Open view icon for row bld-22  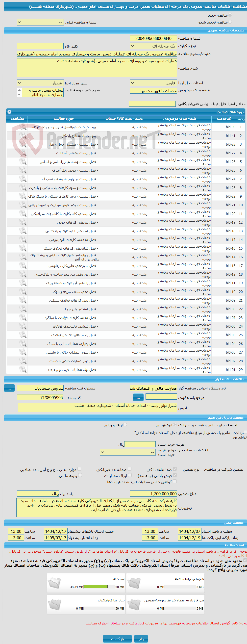tap(23, 197)
